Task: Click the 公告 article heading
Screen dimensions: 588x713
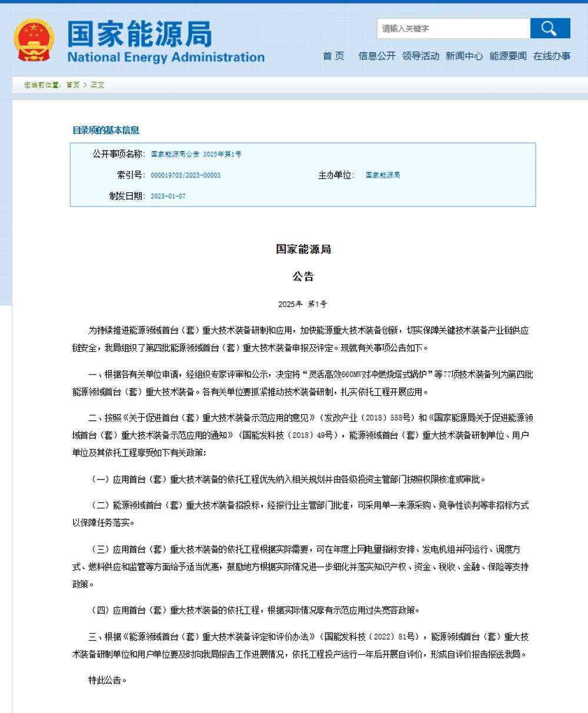Action: [303, 276]
